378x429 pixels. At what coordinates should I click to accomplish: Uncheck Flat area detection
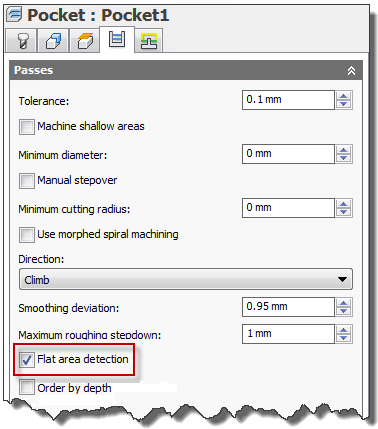tap(27, 360)
